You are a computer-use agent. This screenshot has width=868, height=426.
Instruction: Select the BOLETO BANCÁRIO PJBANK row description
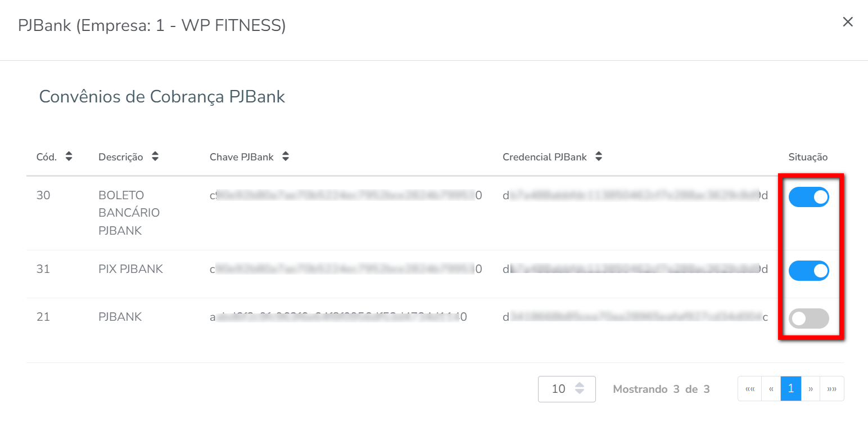coord(129,213)
